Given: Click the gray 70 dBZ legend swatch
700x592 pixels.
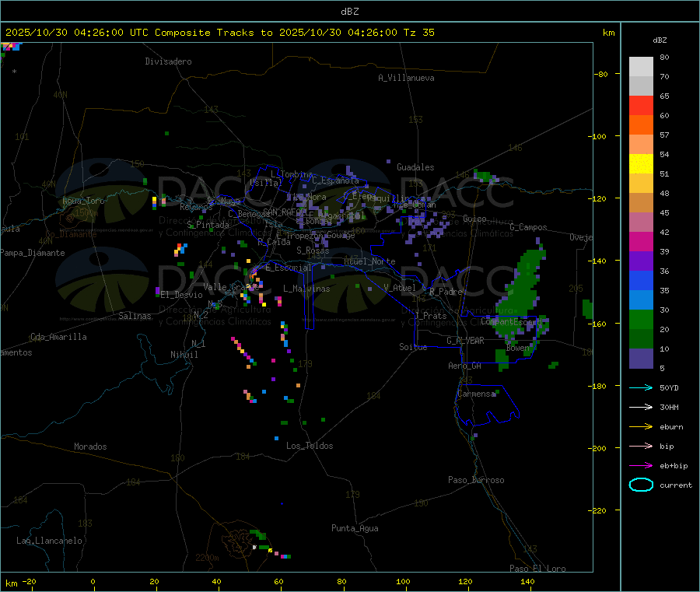Looking at the screenshot, I should point(641,86).
